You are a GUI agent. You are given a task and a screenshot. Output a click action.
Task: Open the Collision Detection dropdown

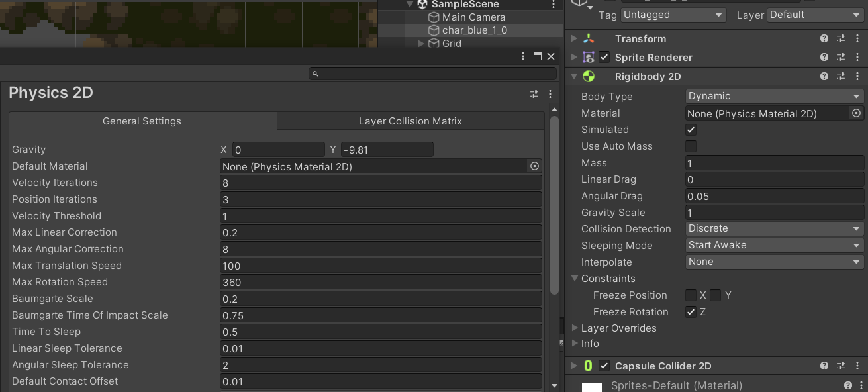(x=774, y=228)
